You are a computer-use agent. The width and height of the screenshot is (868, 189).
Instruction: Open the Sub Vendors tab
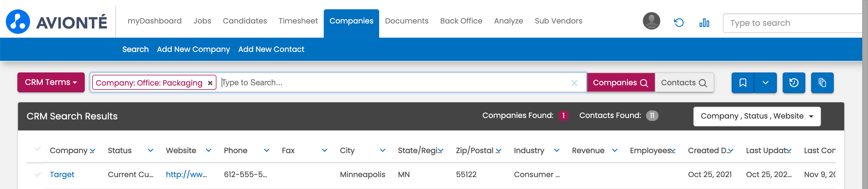click(x=558, y=21)
